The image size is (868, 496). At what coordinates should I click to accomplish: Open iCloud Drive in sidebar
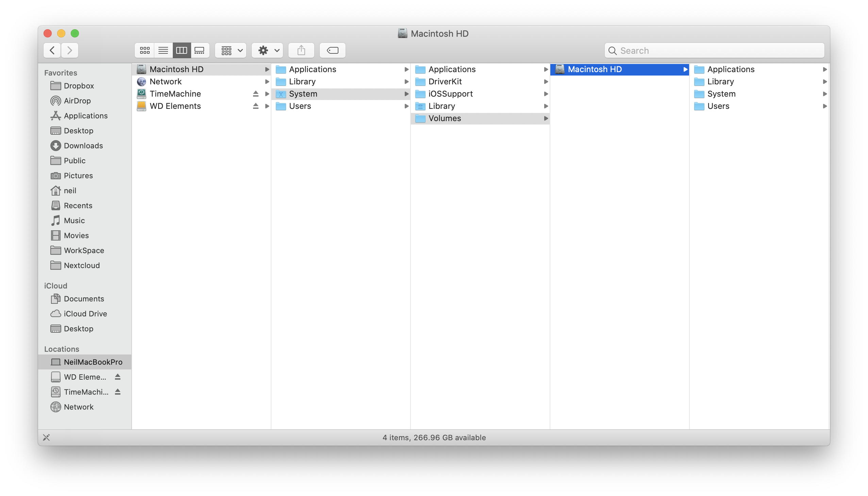pyautogui.click(x=85, y=314)
